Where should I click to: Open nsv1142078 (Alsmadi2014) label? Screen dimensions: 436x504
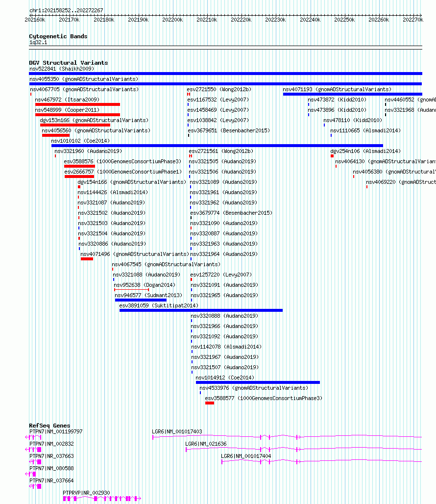(226, 347)
